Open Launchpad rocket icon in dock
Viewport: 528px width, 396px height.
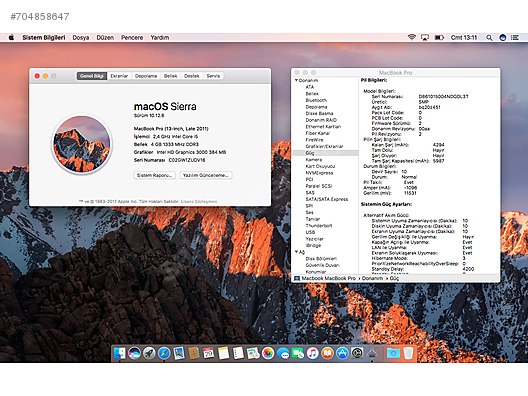coord(149,353)
